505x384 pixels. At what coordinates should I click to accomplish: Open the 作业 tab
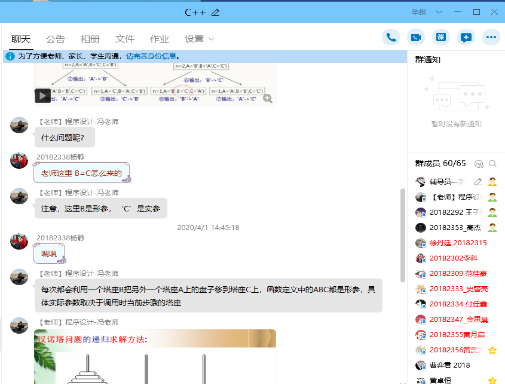tap(159, 39)
